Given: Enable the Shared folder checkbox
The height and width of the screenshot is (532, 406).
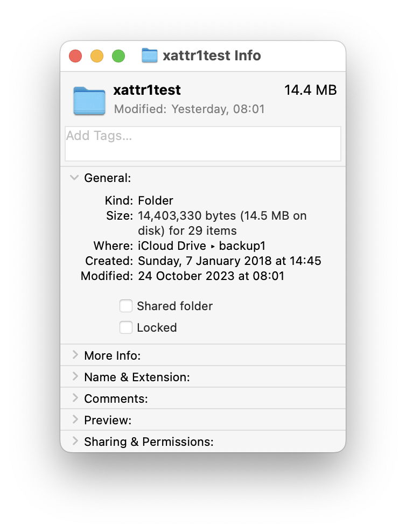Looking at the screenshot, I should point(126,306).
